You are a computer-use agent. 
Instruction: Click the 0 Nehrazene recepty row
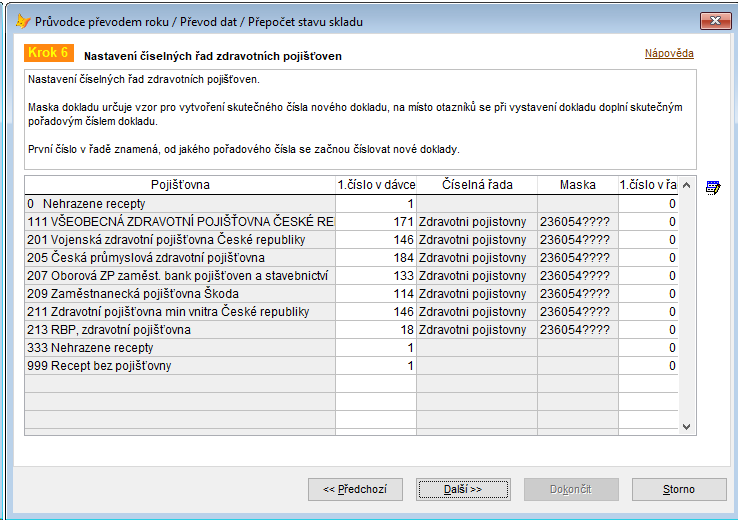180,203
